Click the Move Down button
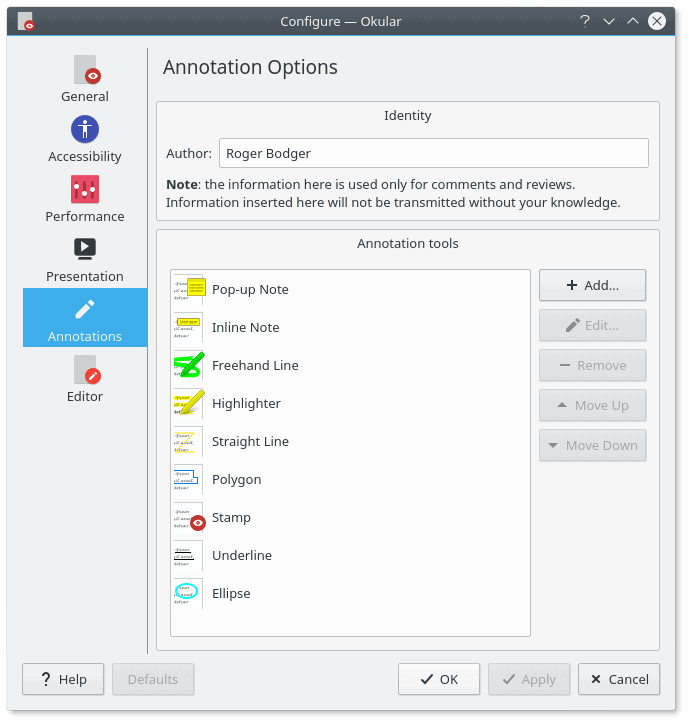 [x=593, y=445]
